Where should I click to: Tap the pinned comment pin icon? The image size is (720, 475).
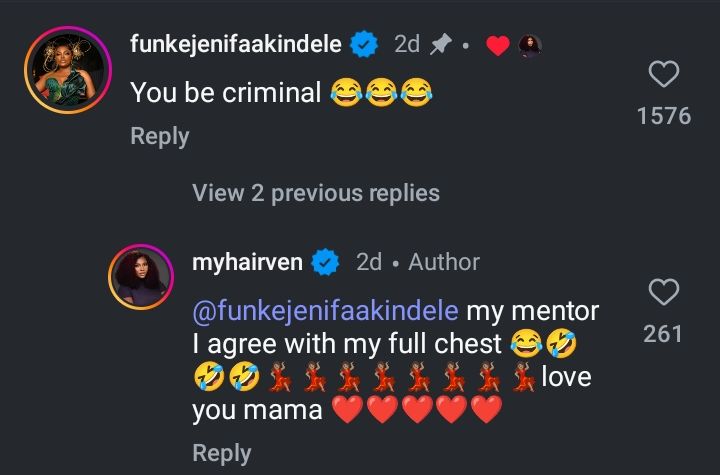click(440, 44)
